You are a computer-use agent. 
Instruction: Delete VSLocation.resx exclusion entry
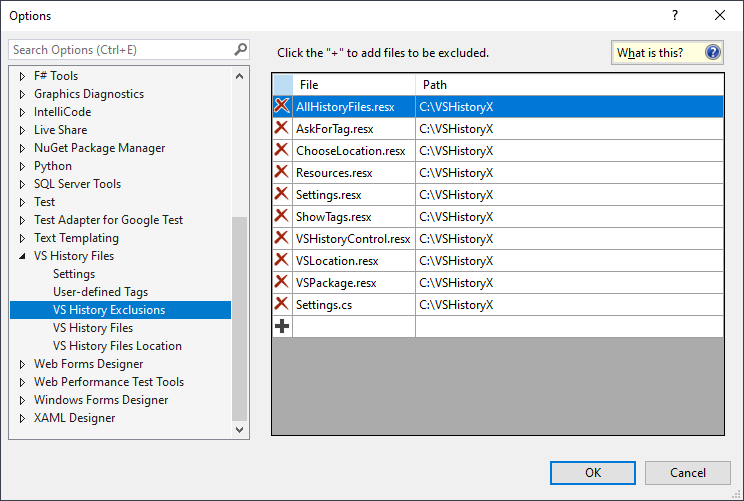click(282, 260)
